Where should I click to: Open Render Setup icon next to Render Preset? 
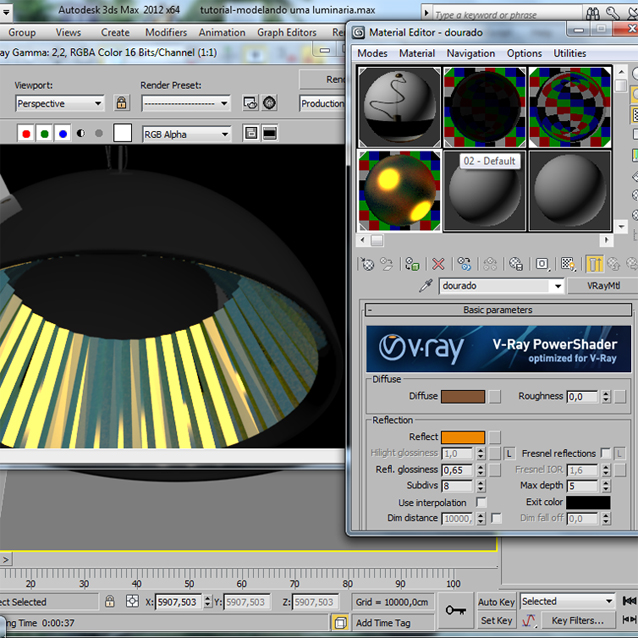(x=250, y=103)
